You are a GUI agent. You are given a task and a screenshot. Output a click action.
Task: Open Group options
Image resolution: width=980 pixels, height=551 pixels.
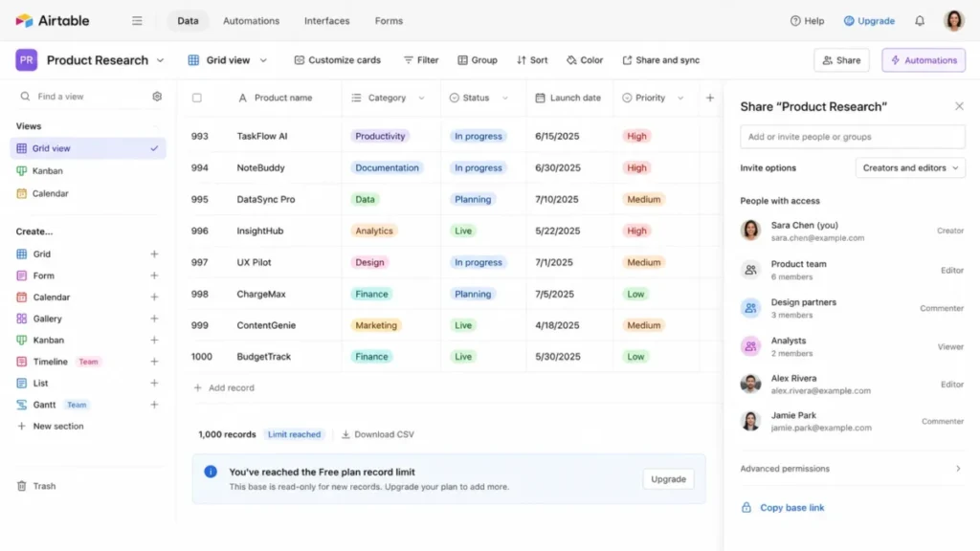[x=478, y=60]
